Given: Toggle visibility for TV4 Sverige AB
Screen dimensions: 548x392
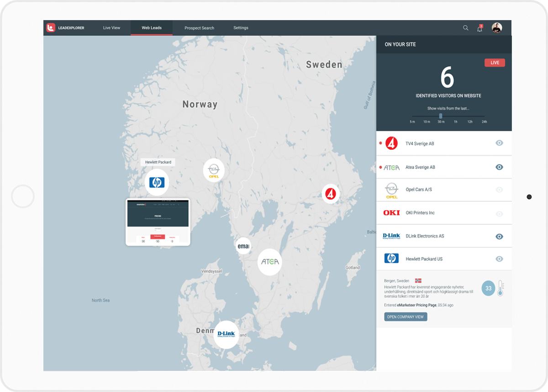Looking at the screenshot, I should tap(499, 143).
